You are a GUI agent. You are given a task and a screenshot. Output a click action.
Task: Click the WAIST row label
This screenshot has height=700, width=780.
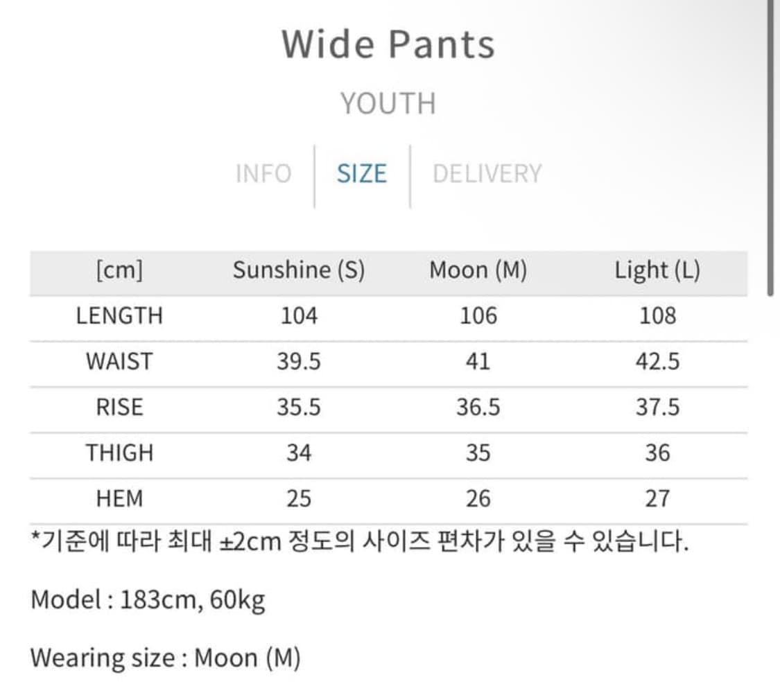point(119,361)
